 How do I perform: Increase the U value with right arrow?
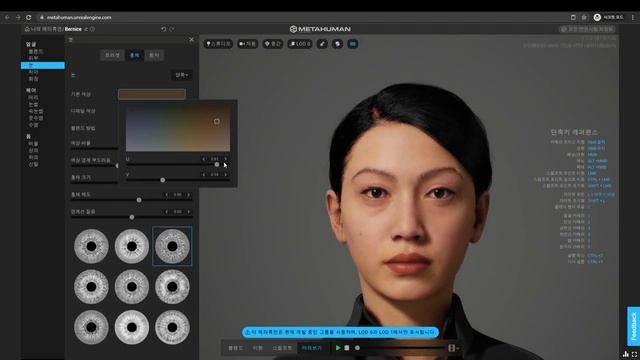pos(226,159)
